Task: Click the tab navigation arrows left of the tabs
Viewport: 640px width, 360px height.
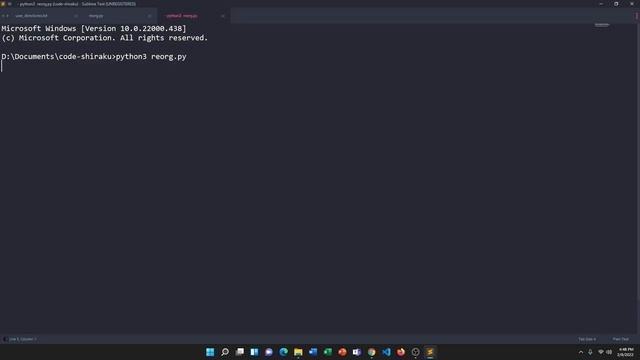Action: (5, 16)
